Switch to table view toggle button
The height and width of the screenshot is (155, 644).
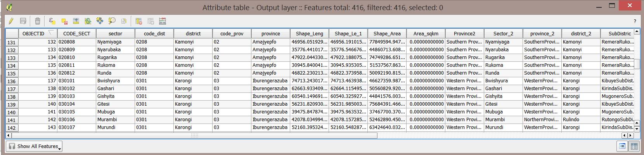click(634, 146)
